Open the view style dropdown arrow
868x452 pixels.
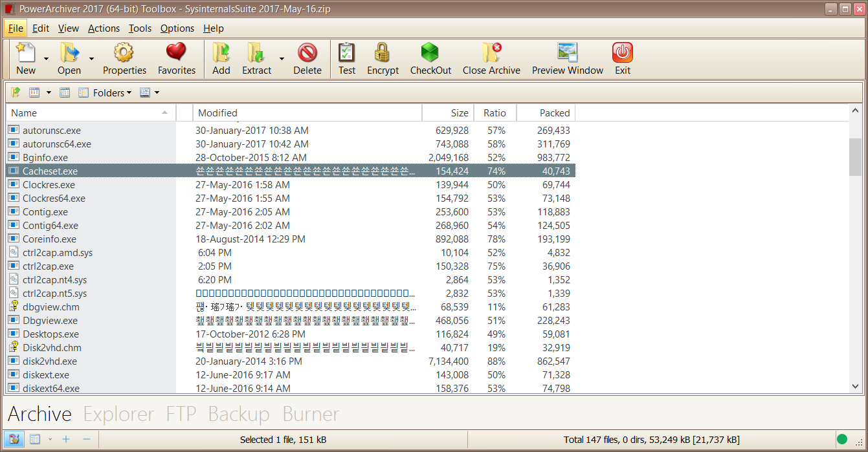(49, 92)
